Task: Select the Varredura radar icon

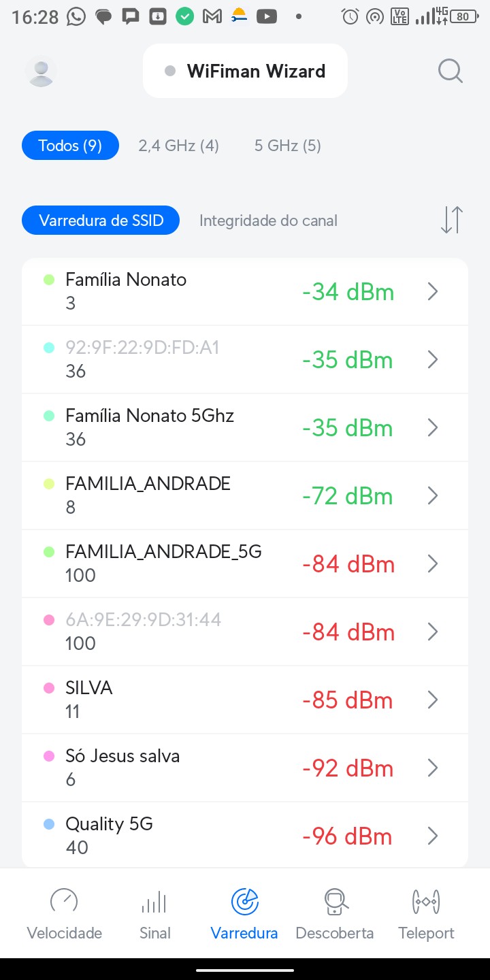Action: pos(244,902)
